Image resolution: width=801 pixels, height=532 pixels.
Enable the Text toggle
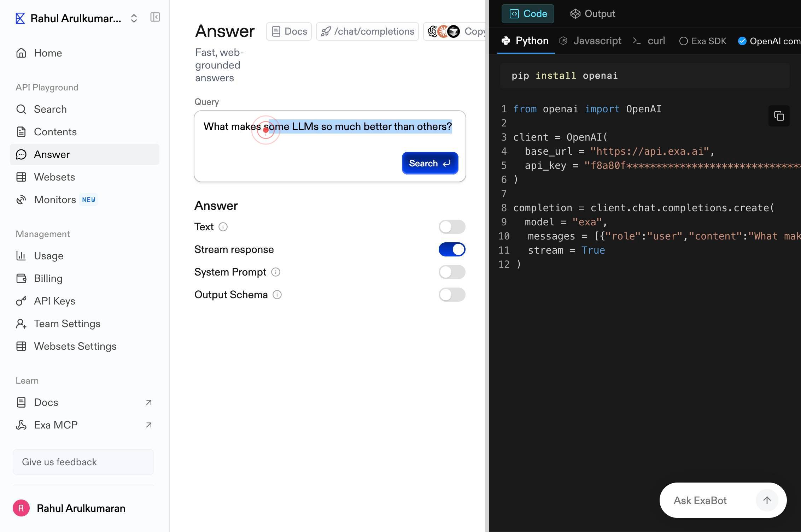click(x=452, y=227)
